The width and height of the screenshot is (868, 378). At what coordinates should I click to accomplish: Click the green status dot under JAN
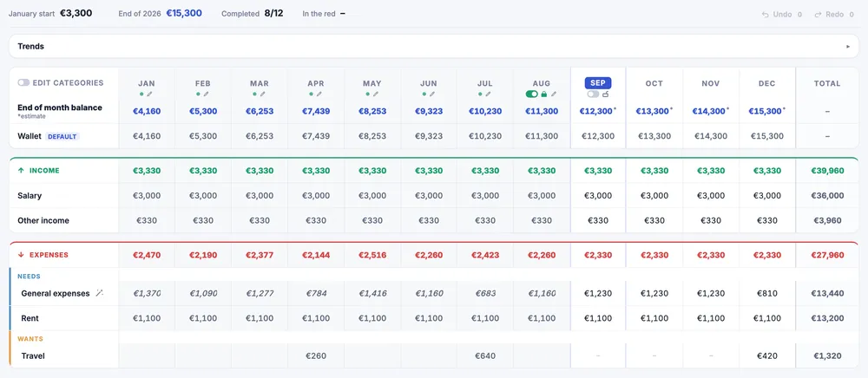pos(141,94)
